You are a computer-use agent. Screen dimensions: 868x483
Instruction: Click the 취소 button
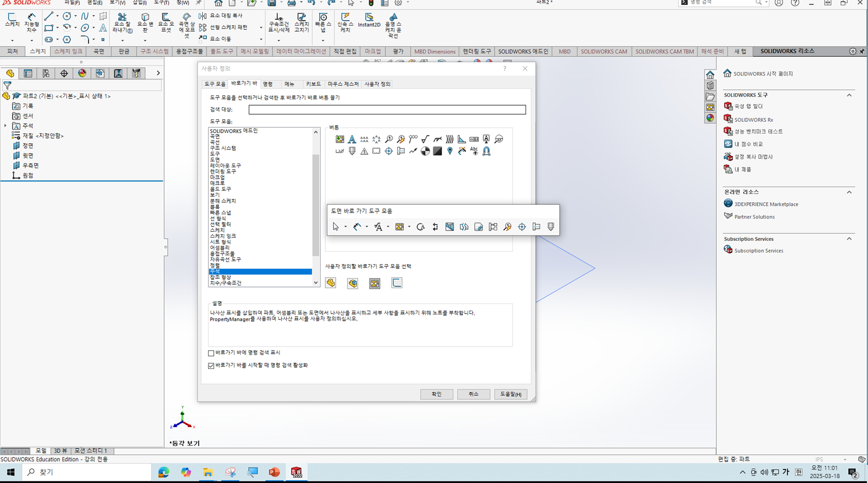473,394
